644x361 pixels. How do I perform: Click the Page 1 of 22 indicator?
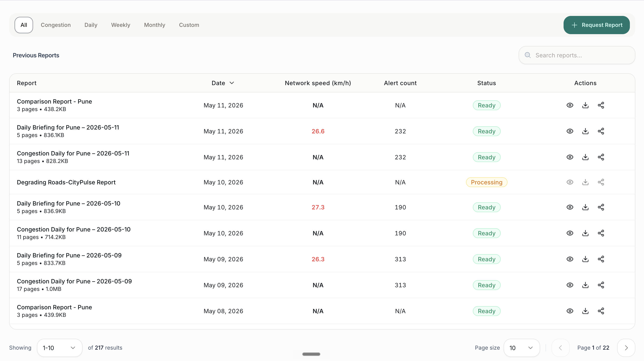(593, 348)
